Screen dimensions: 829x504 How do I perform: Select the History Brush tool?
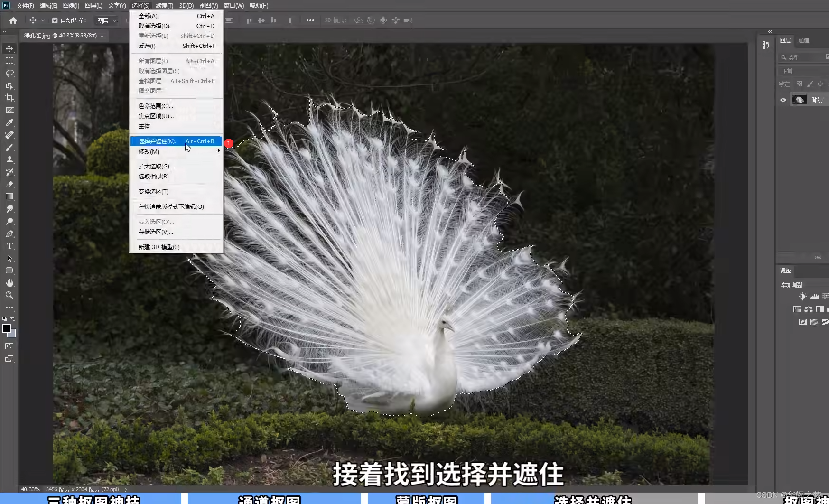tap(9, 172)
